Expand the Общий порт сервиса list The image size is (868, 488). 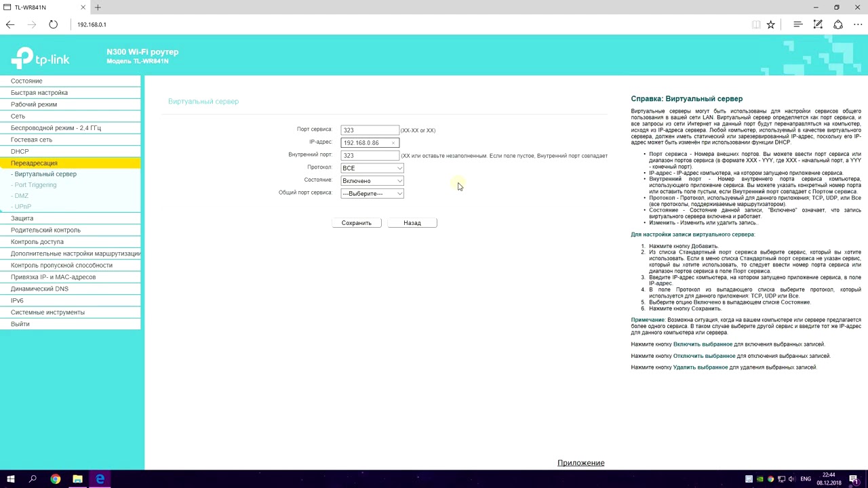(x=372, y=194)
